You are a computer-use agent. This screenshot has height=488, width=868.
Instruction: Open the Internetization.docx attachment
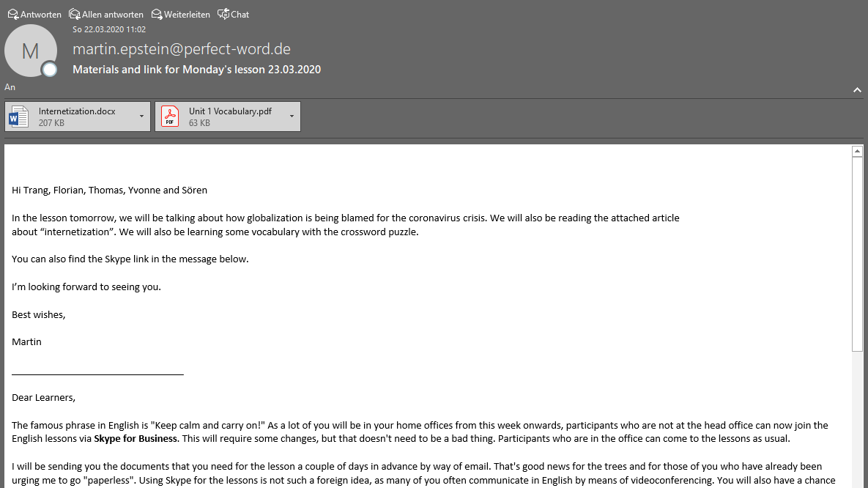click(x=78, y=117)
